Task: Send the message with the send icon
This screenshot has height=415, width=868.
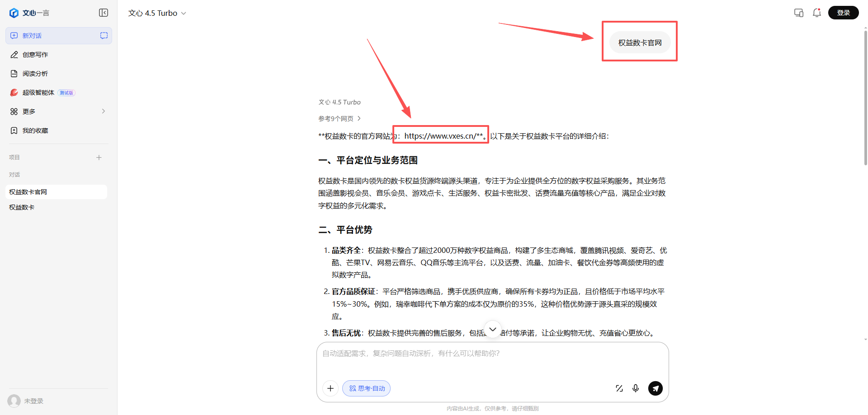Action: (656, 388)
